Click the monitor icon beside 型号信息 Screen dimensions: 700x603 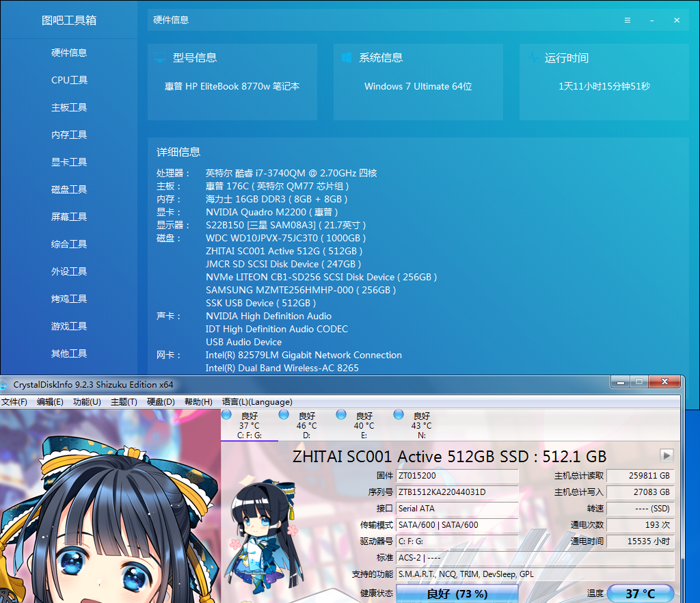pos(160,57)
